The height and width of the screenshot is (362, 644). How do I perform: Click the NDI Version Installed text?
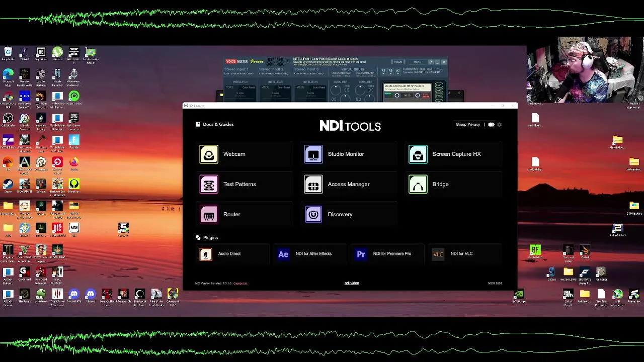point(213,284)
